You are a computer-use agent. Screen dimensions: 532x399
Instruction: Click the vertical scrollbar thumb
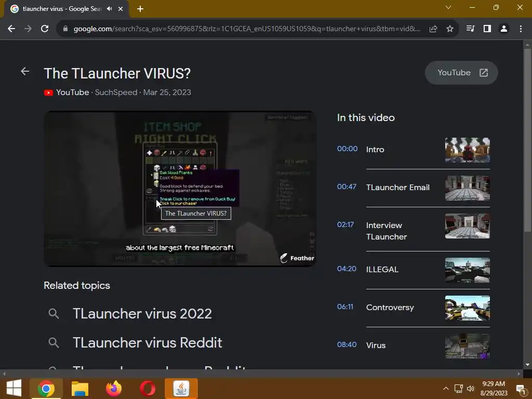(x=527, y=140)
